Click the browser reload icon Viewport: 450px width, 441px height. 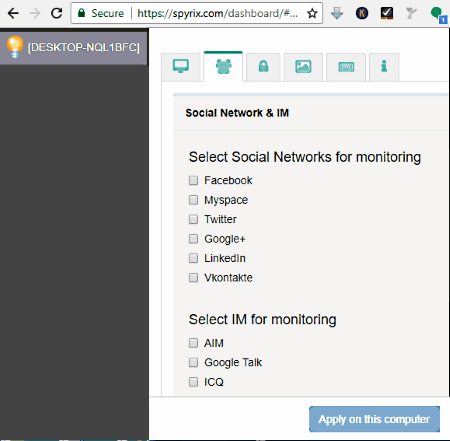(x=56, y=13)
